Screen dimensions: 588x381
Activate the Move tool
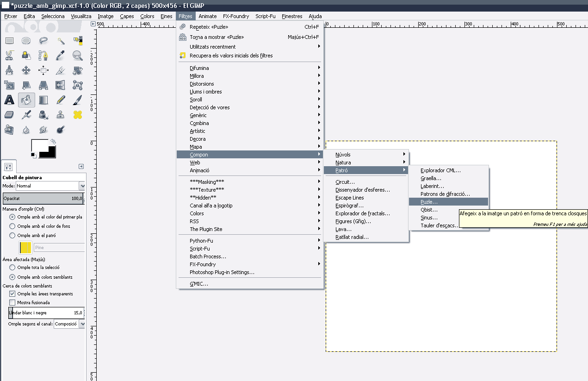[26, 70]
